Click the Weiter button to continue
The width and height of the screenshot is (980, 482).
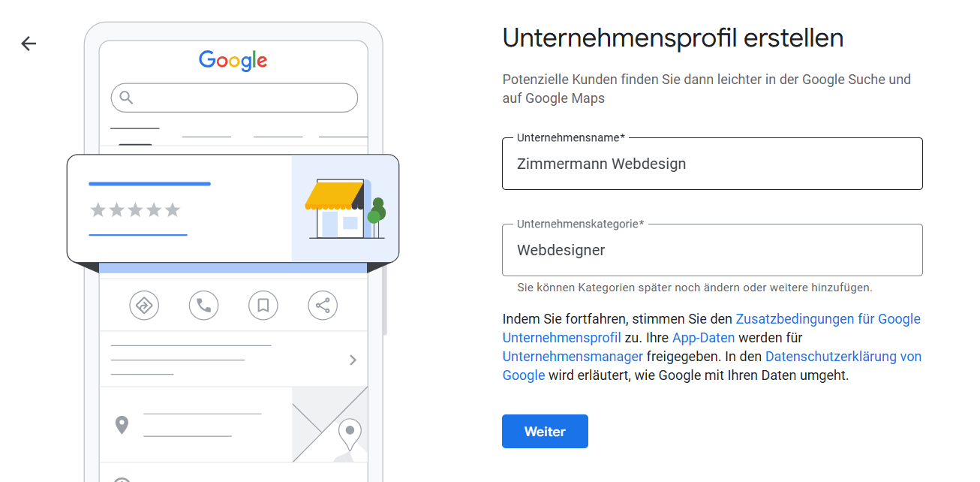545,431
